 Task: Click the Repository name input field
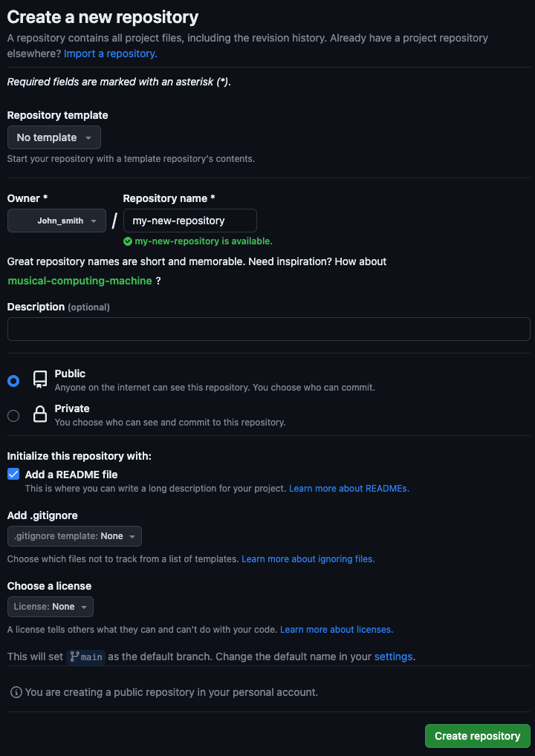click(x=190, y=221)
